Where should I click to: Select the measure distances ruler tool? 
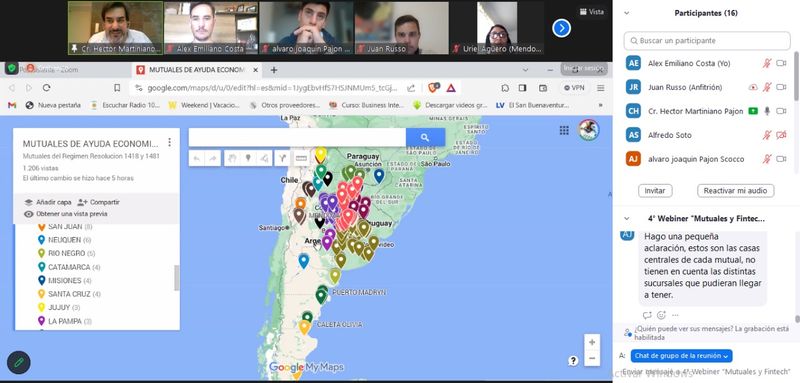(301, 158)
